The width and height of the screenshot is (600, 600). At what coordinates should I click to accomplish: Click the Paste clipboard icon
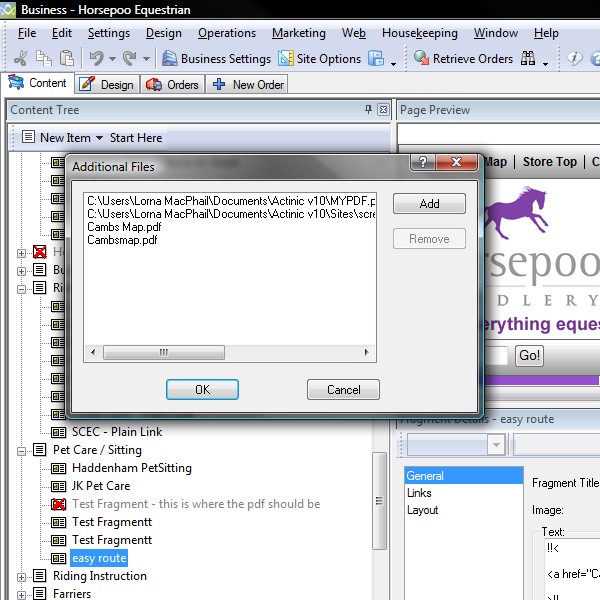pos(67,59)
